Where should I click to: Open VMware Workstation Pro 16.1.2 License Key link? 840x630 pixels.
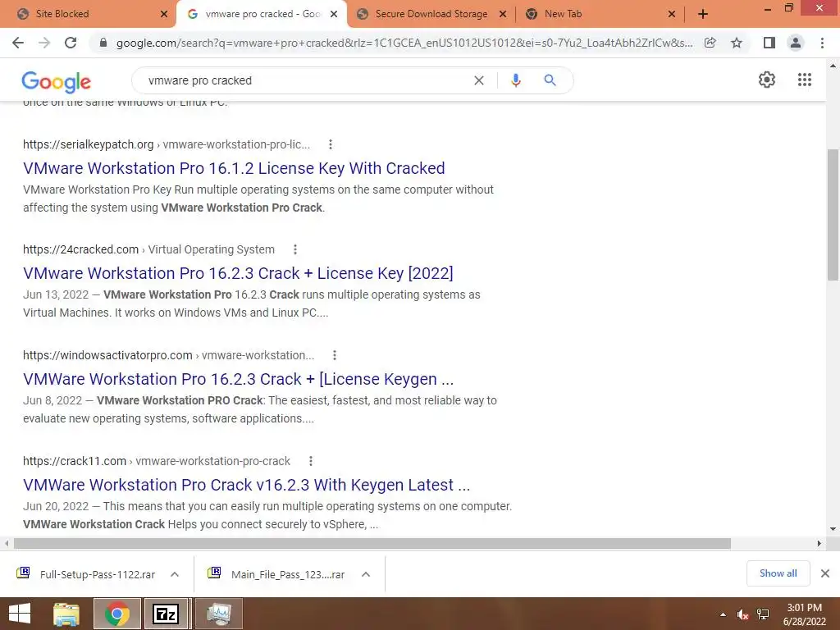[234, 168]
